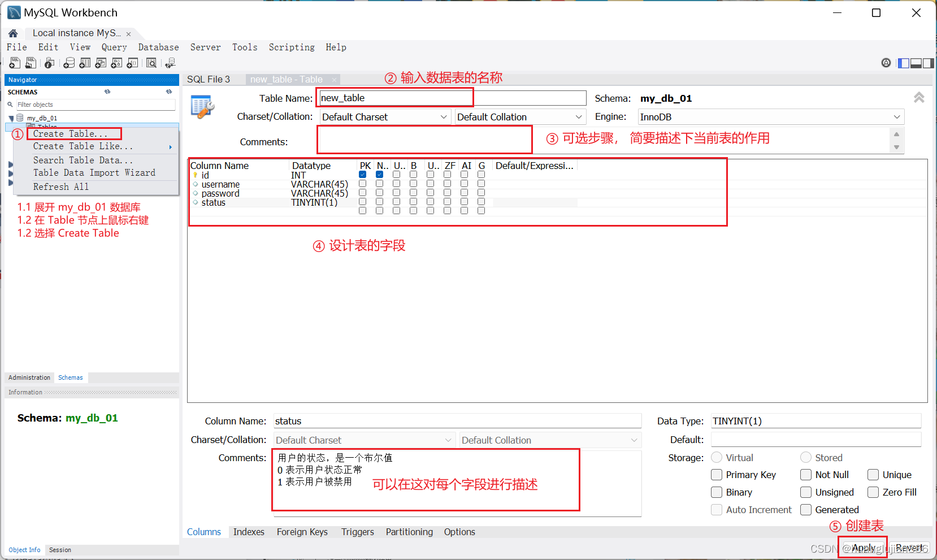Screen dimensions: 937x560
Task: Select the Virtual storage radio button
Action: coord(717,457)
